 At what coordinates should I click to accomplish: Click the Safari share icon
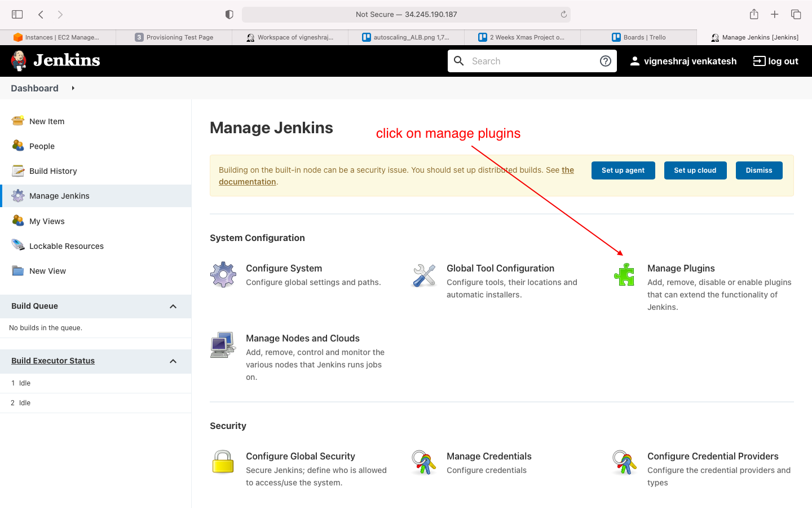click(x=754, y=14)
